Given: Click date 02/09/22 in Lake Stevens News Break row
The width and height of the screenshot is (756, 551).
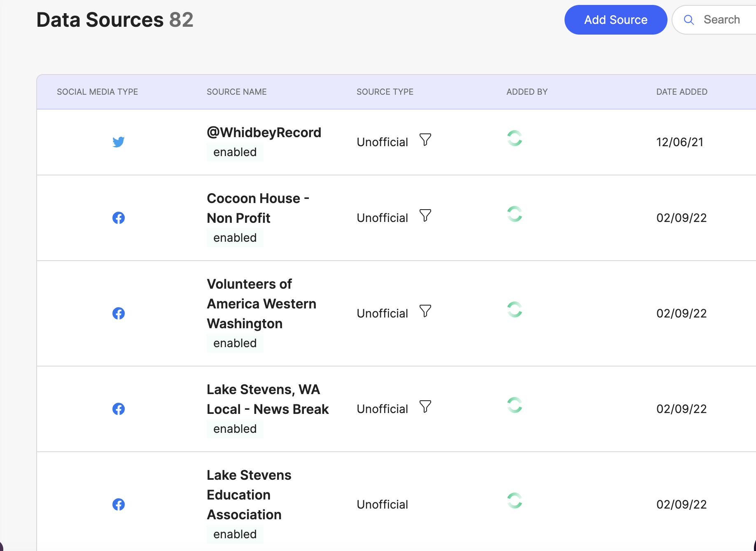Looking at the screenshot, I should [681, 409].
